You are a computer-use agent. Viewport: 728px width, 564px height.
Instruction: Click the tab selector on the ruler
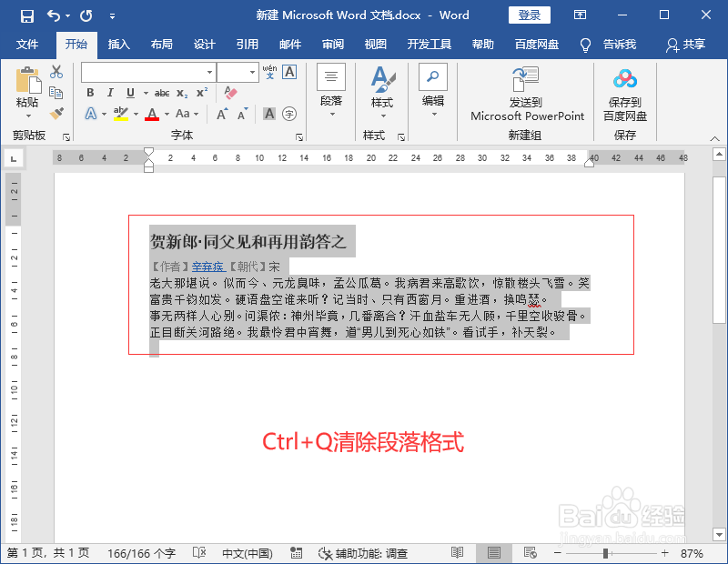point(14,159)
